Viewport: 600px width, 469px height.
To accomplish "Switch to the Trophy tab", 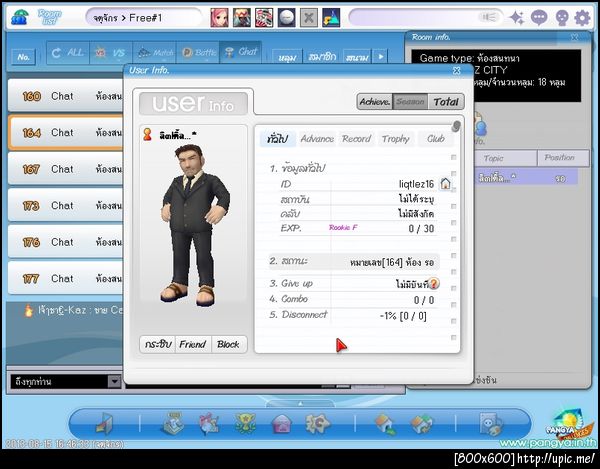I will [x=396, y=138].
